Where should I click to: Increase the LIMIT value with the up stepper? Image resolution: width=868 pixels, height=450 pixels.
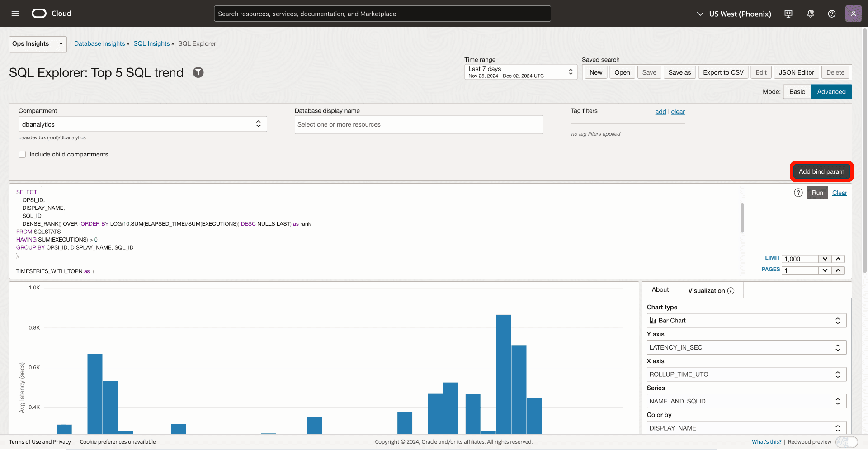838,259
